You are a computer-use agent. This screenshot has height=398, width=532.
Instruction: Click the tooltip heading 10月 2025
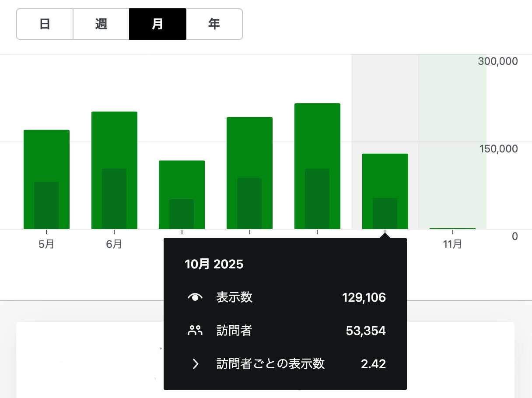click(214, 264)
